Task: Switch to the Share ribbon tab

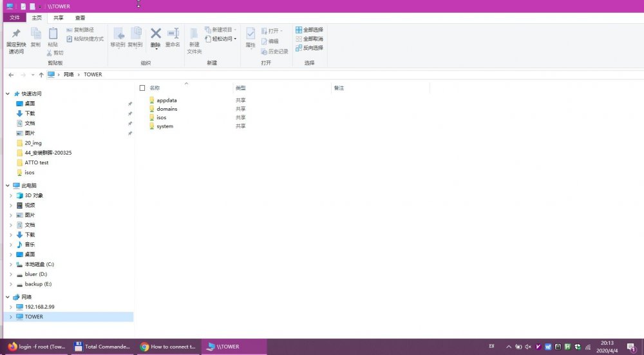Action: 59,17
